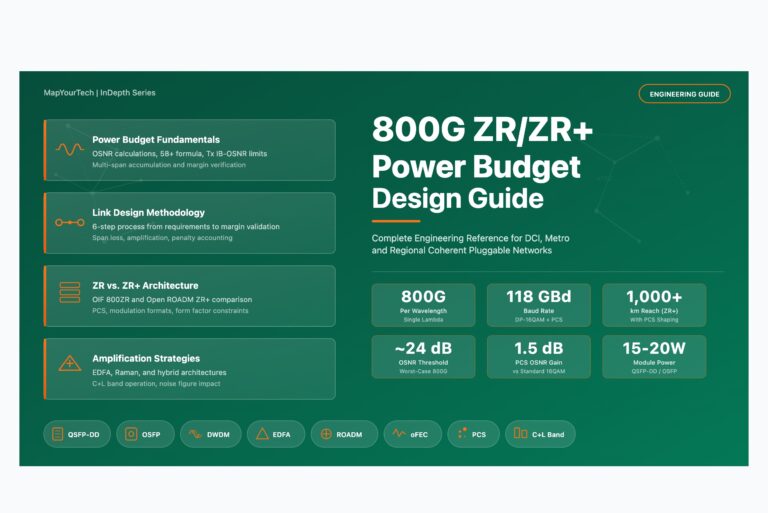Click the document icon in the QSFP-DD tag

pyautogui.click(x=59, y=434)
